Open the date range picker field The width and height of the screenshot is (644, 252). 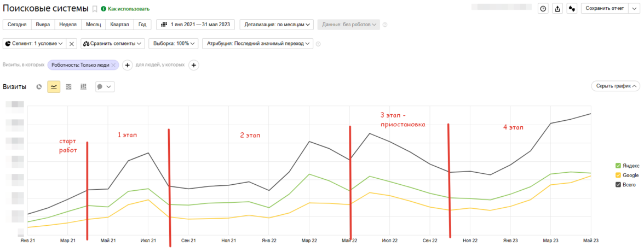(x=196, y=25)
